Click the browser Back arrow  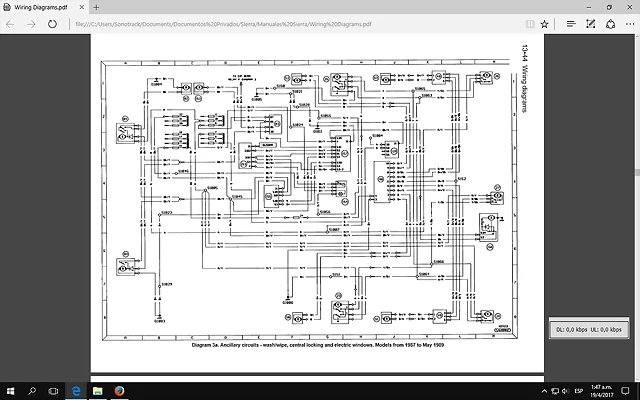pyautogui.click(x=10, y=24)
